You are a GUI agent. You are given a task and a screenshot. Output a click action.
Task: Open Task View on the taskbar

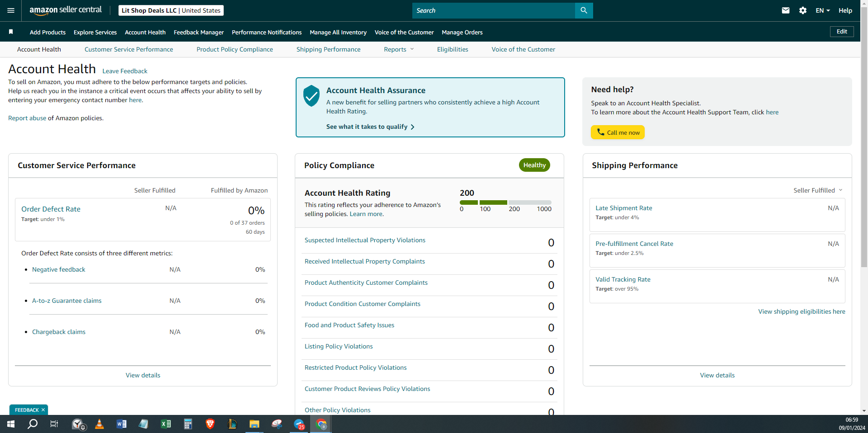54,424
